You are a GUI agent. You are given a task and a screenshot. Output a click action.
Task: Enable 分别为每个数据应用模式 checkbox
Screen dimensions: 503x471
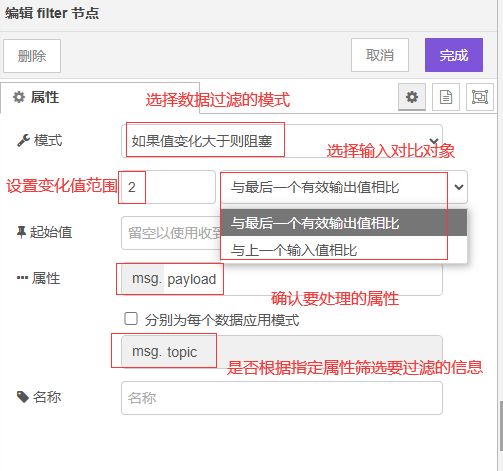(x=131, y=318)
